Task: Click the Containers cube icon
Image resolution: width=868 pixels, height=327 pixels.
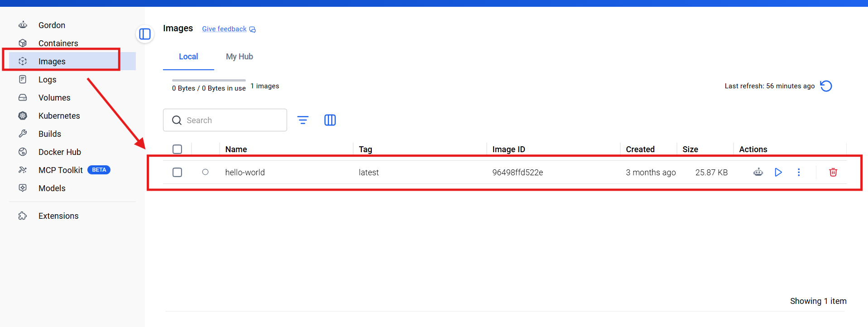Action: [x=23, y=43]
